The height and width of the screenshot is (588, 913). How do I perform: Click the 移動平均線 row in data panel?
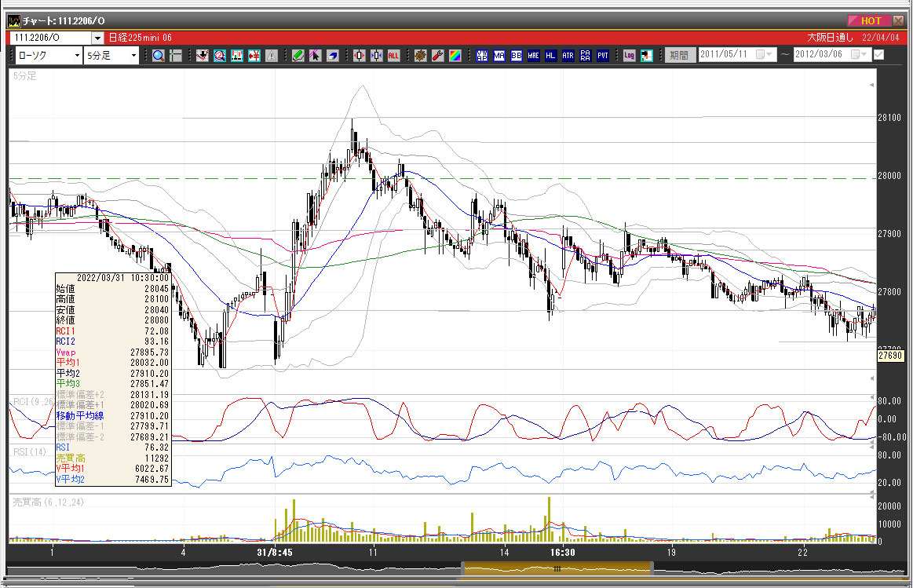click(112, 415)
